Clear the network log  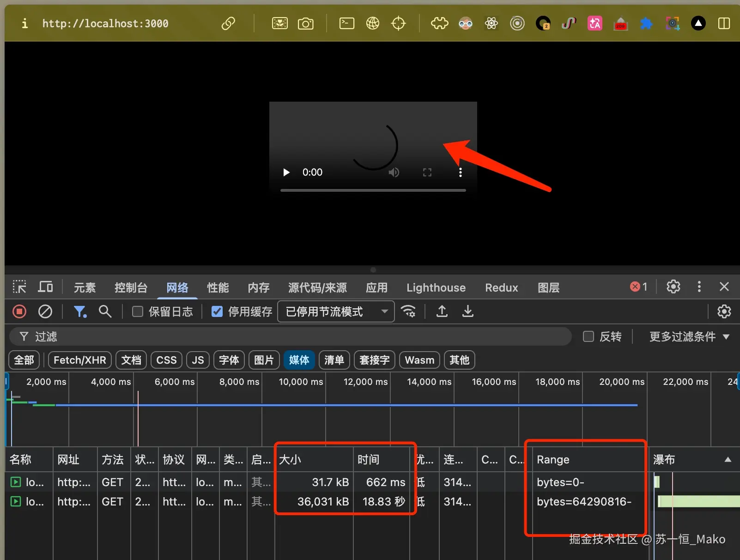point(45,311)
